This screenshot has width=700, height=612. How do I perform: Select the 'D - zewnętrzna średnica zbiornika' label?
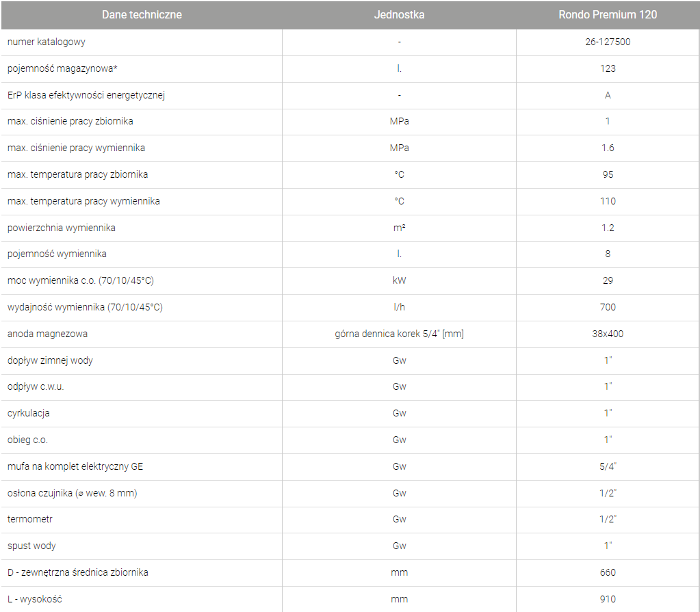(78, 572)
